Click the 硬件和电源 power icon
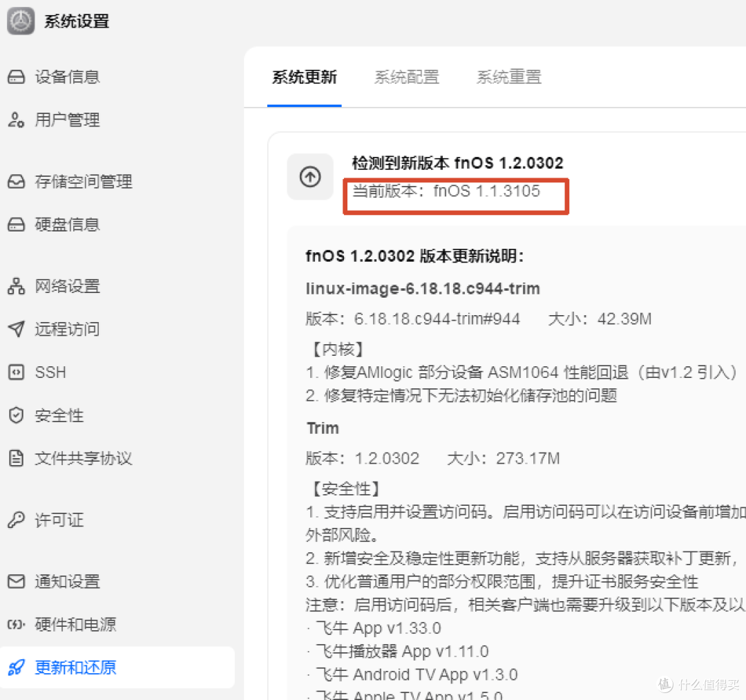The height and width of the screenshot is (700, 746). [x=16, y=625]
